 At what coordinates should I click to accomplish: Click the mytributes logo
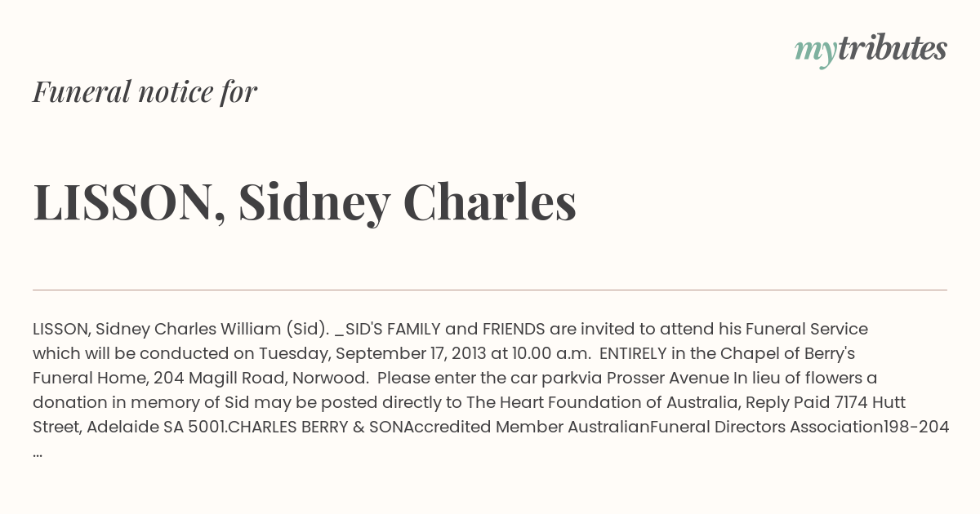click(871, 49)
